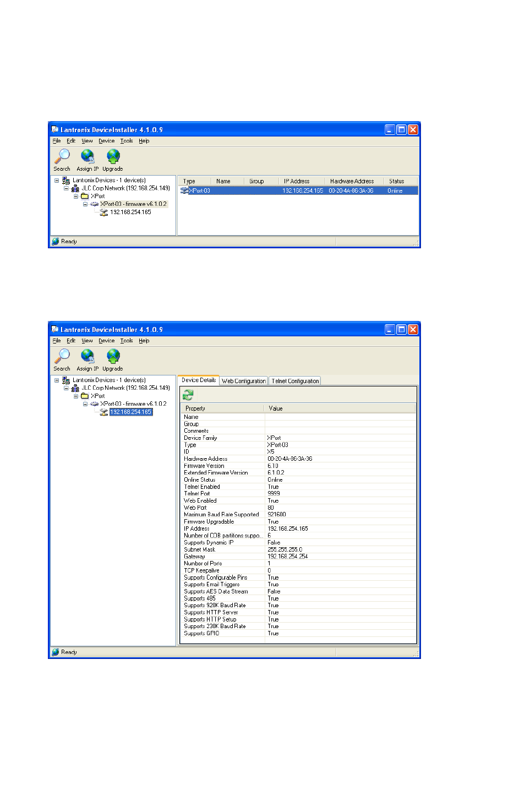Select Maximum Baud Rate Supported row

point(298,514)
